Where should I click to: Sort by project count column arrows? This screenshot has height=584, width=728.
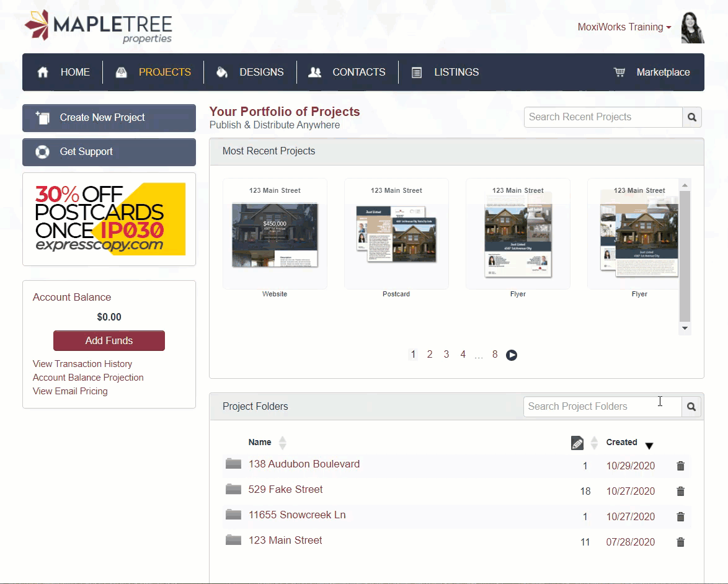click(x=593, y=443)
